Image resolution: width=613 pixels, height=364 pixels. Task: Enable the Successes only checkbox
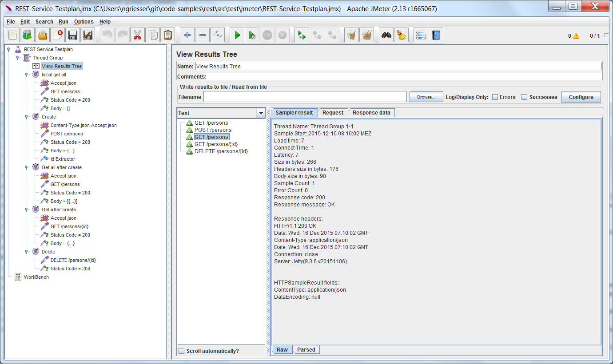click(524, 97)
